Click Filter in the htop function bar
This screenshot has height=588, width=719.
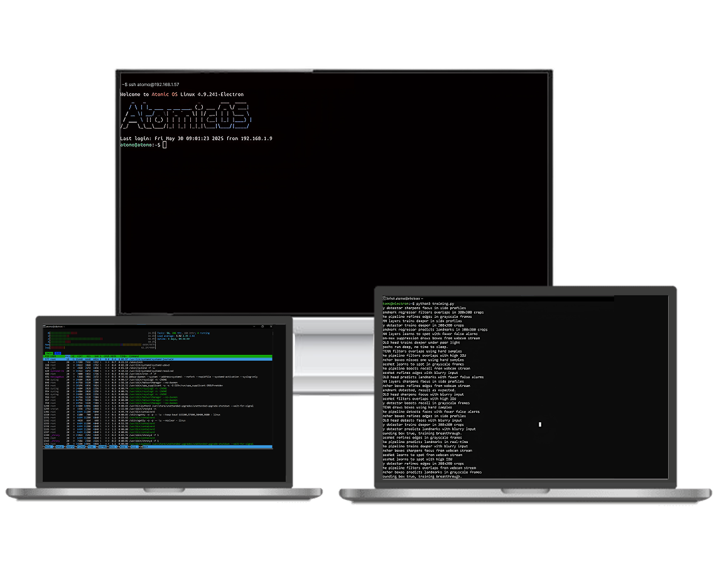pyautogui.click(x=81, y=447)
